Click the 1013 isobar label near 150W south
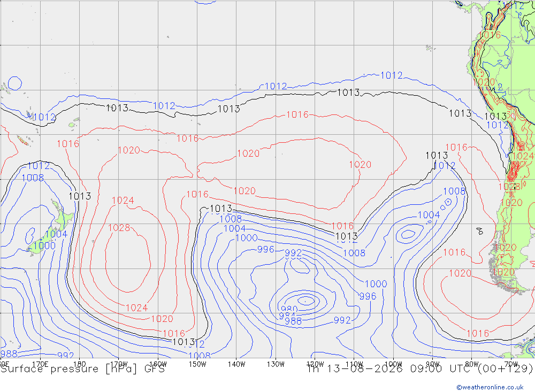Viewport: 535px width, 392px height. [x=184, y=342]
